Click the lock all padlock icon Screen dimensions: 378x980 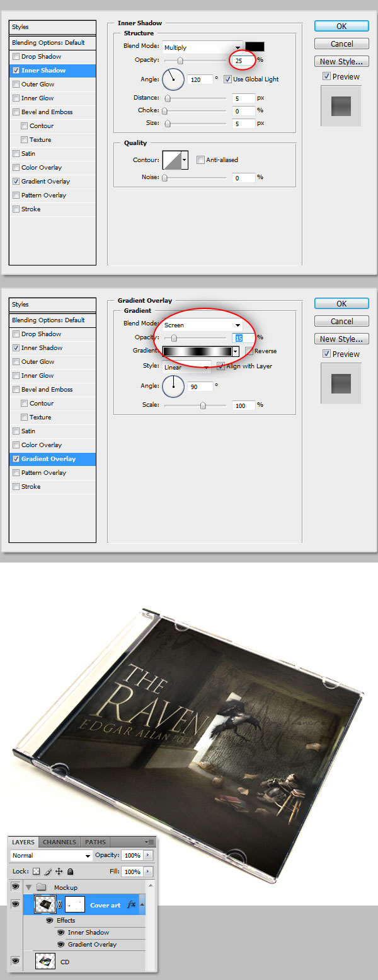[71, 872]
